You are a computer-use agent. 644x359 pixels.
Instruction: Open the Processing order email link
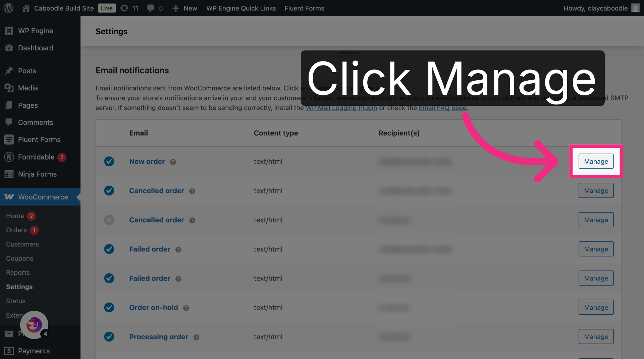coord(159,337)
